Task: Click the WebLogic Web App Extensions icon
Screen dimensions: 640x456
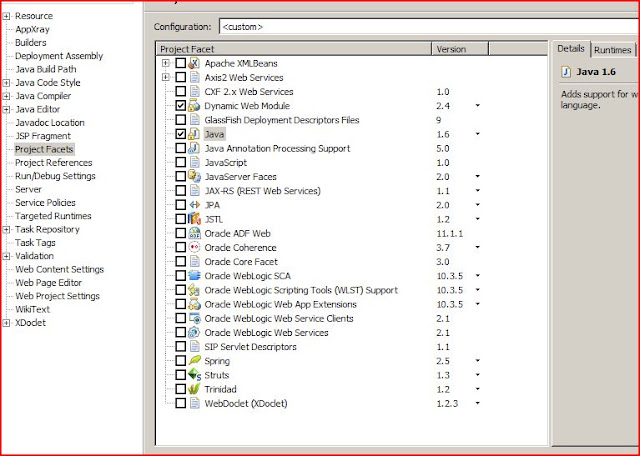Action: pyautogui.click(x=194, y=304)
